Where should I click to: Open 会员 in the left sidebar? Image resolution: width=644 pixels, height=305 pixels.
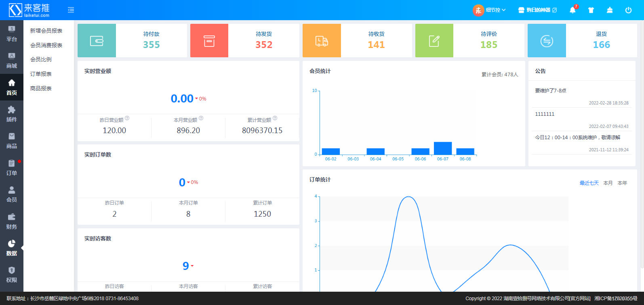click(x=12, y=194)
